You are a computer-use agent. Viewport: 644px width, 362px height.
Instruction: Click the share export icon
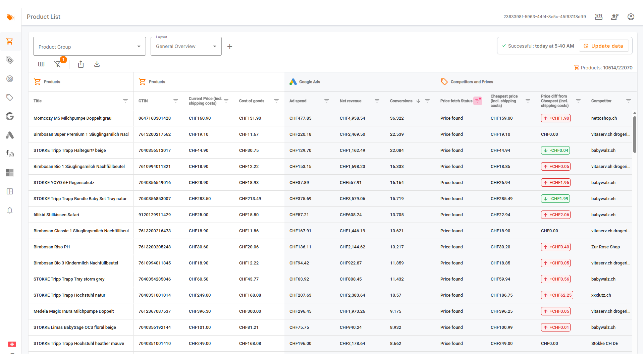(81, 64)
